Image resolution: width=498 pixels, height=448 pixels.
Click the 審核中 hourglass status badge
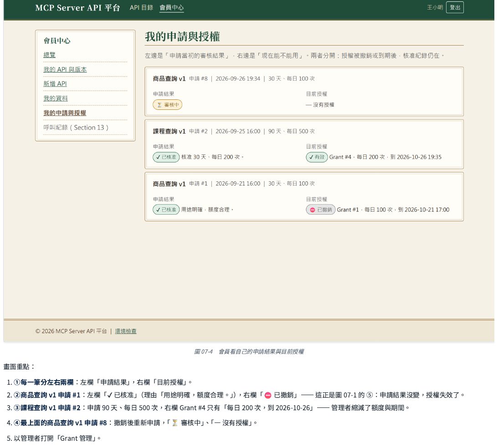pos(167,104)
